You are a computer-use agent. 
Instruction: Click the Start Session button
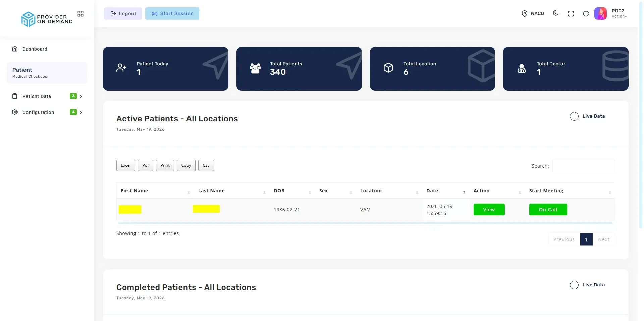pyautogui.click(x=172, y=14)
